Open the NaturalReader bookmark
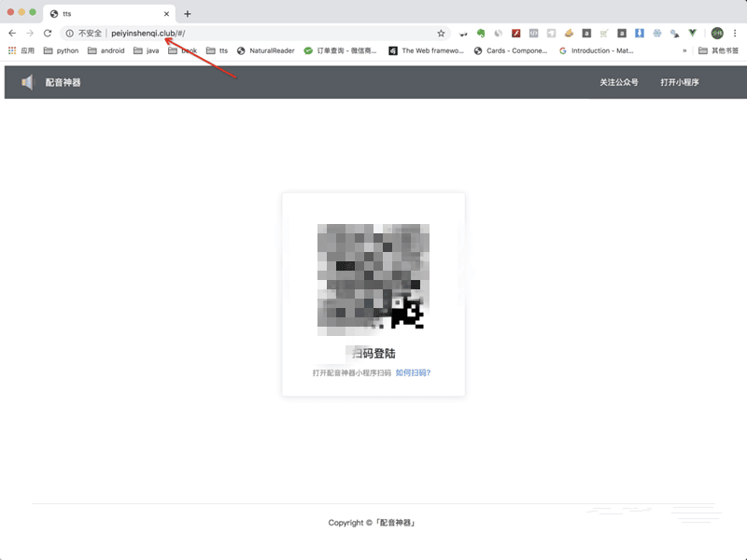The height and width of the screenshot is (560, 747). 266,50
